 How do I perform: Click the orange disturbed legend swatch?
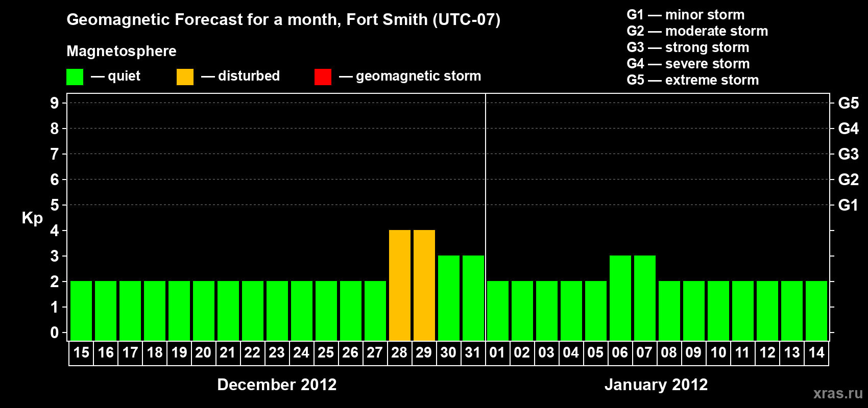(185, 77)
